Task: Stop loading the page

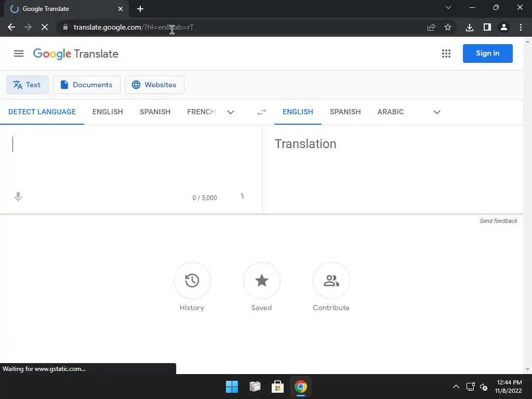Action: tap(45, 27)
